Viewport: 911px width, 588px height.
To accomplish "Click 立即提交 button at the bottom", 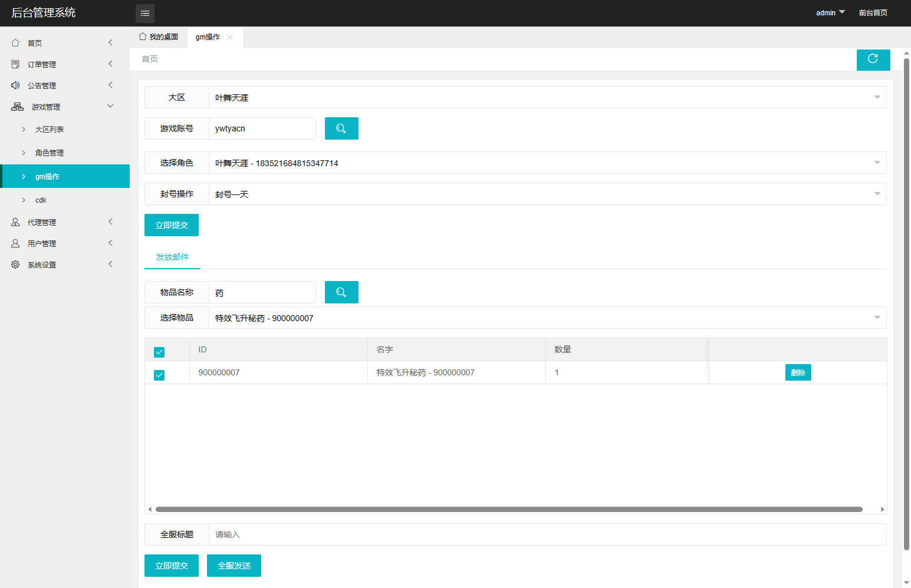I will tap(172, 566).
